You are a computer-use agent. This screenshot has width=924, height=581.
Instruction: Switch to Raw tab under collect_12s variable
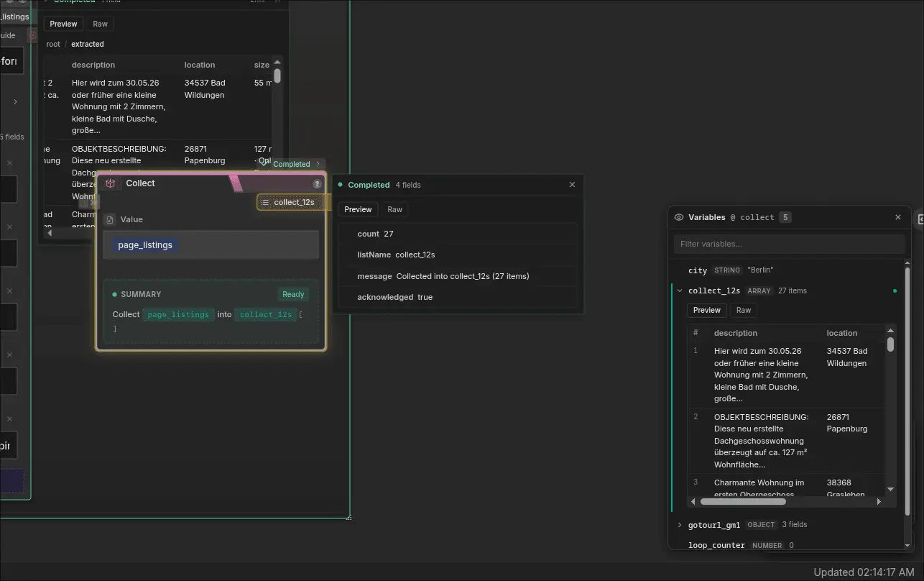(744, 310)
